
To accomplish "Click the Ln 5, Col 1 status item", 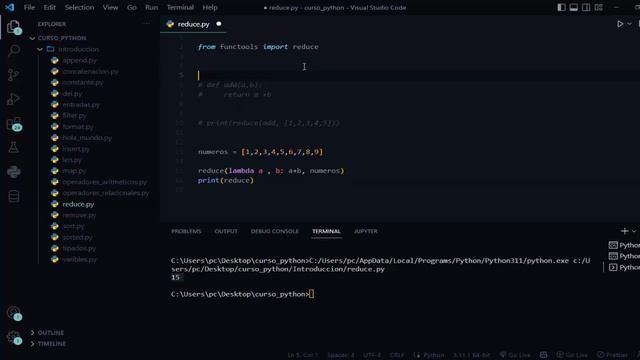I will (302, 355).
